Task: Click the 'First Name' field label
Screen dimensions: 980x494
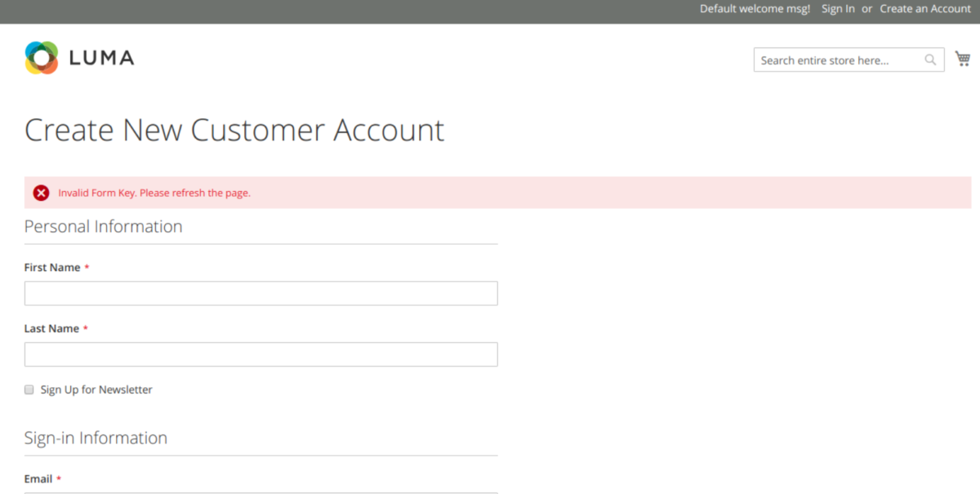Action: point(52,267)
